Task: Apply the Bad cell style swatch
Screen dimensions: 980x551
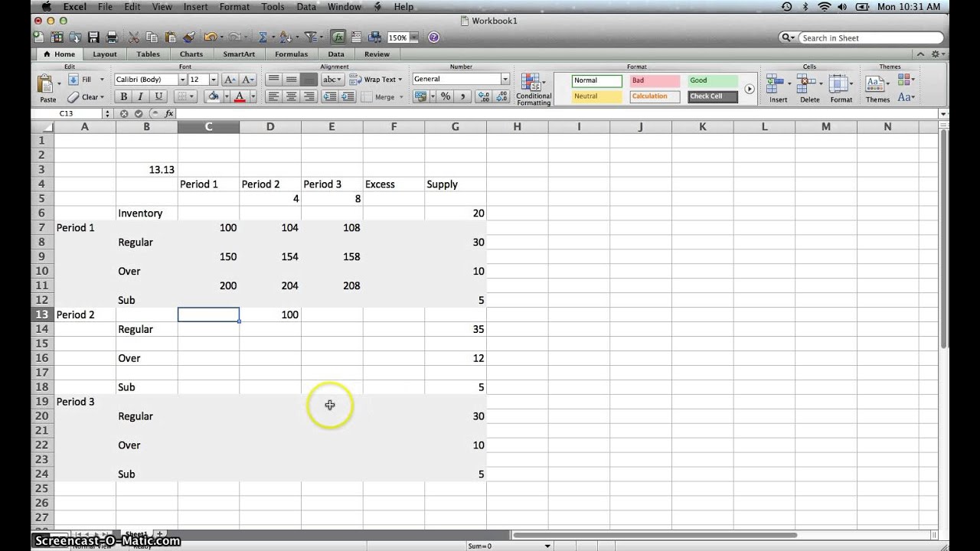Action: coord(655,80)
